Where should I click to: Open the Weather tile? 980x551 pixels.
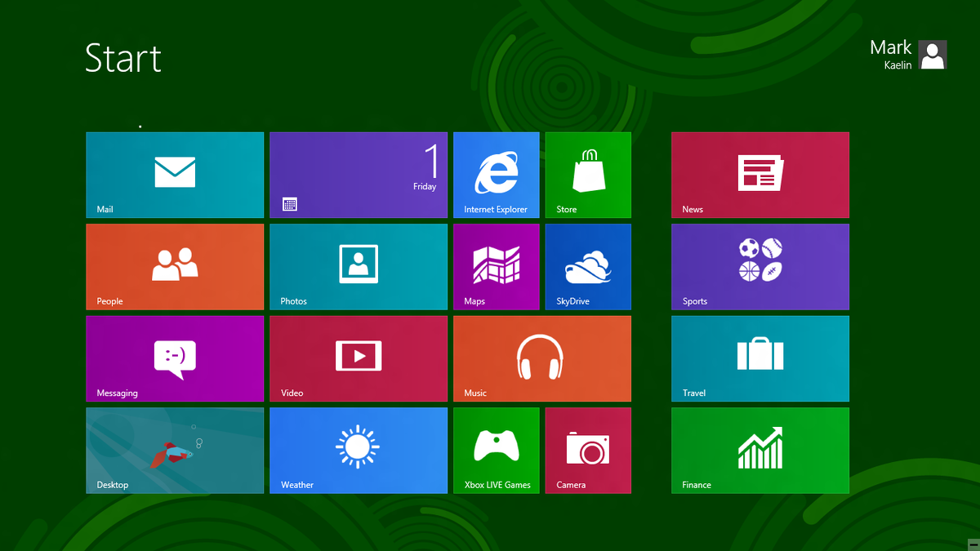coord(359,451)
